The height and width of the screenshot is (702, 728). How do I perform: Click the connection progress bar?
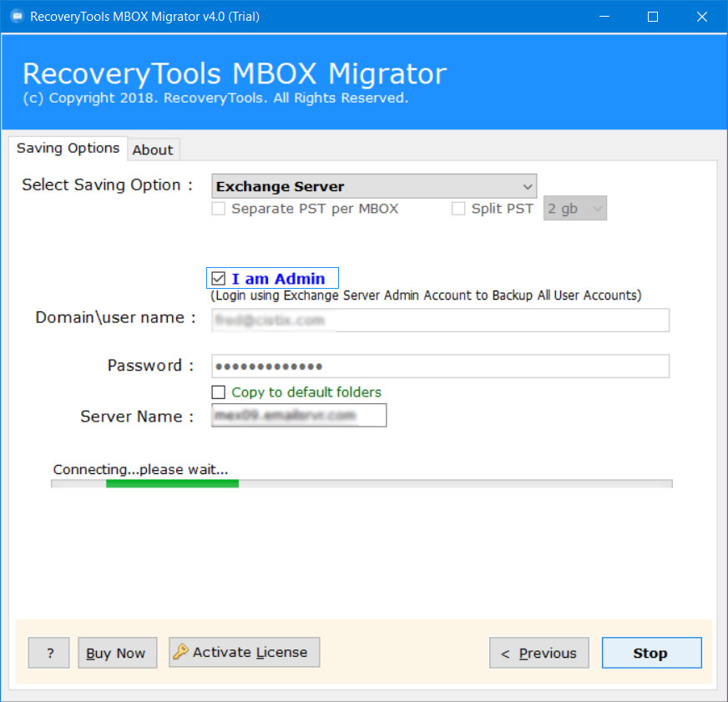[361, 484]
